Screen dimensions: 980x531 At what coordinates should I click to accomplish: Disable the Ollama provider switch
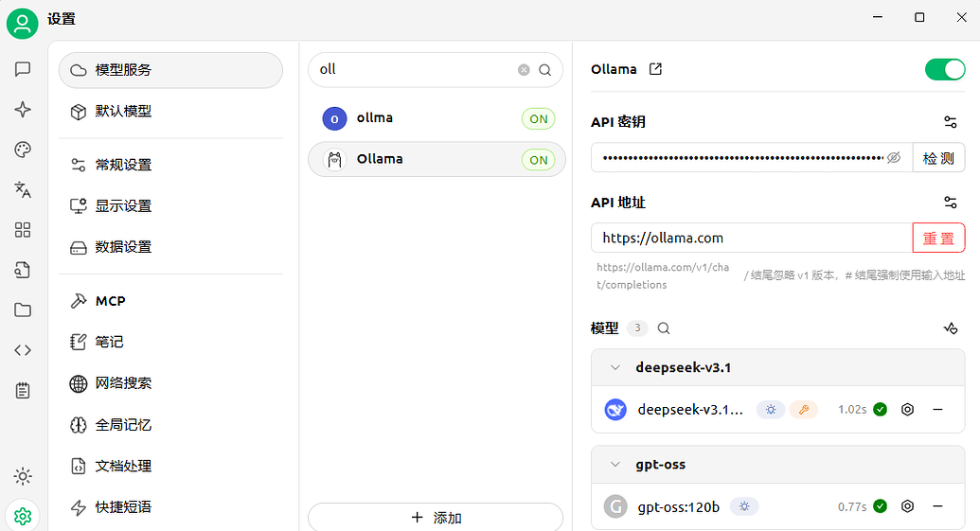point(945,69)
